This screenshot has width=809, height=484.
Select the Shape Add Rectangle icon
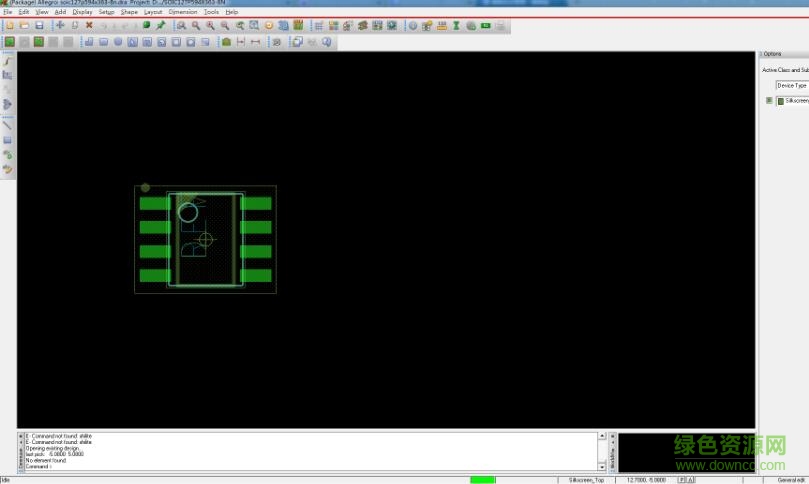coord(104,42)
